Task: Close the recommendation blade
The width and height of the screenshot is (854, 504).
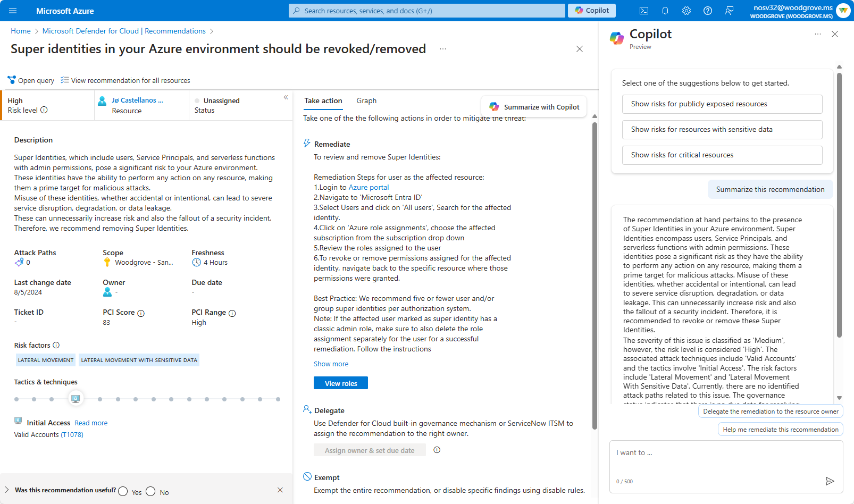Action: [580, 49]
